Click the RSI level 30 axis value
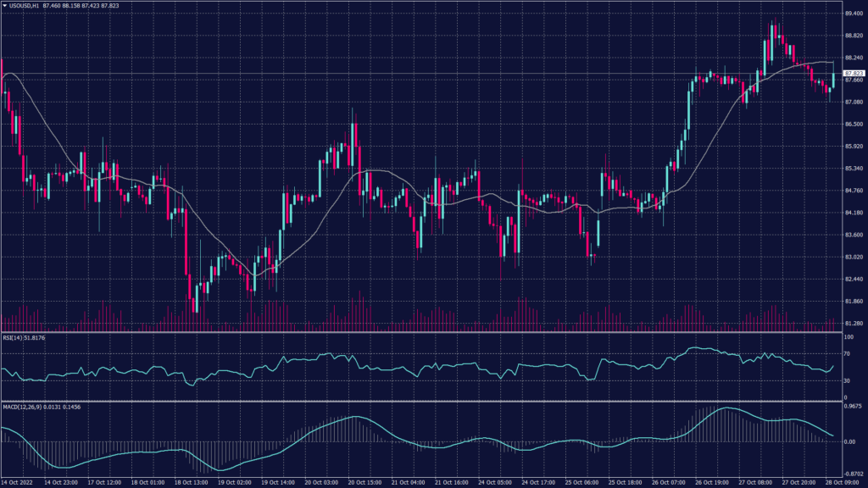This screenshot has height=488, width=868. 848,381
